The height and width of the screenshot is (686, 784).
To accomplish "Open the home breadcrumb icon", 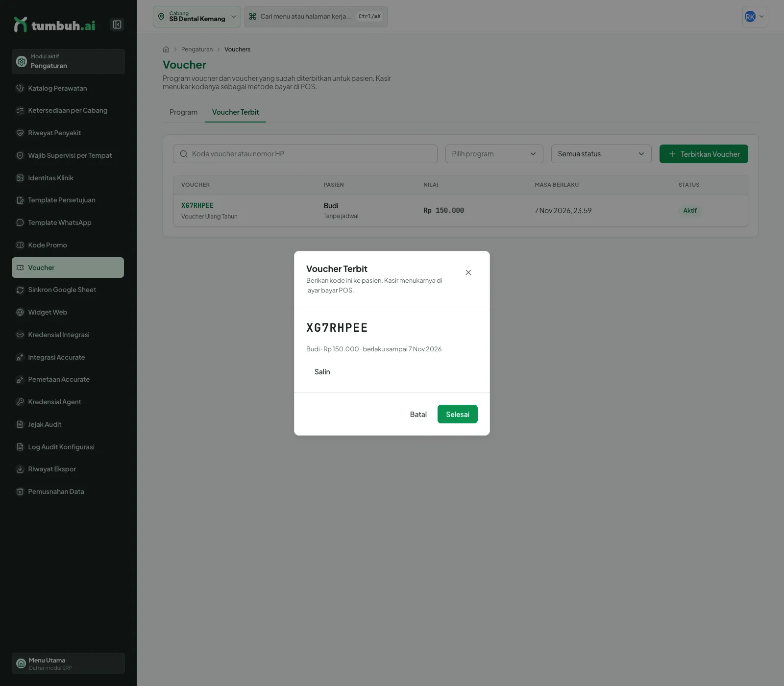I will click(166, 49).
